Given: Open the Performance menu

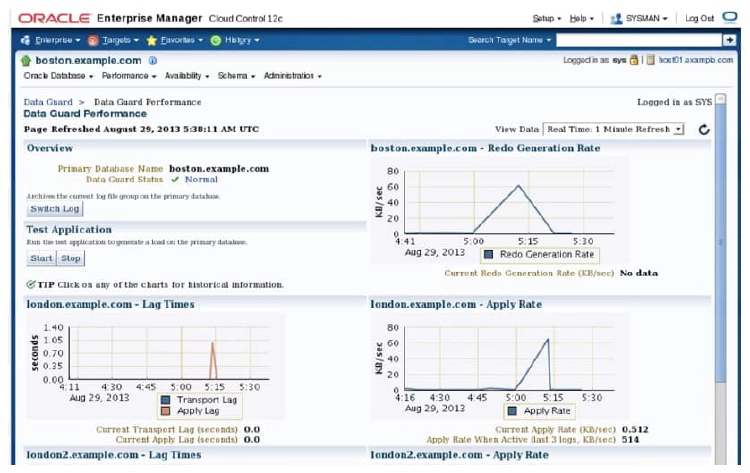Looking at the screenshot, I should 129,76.
